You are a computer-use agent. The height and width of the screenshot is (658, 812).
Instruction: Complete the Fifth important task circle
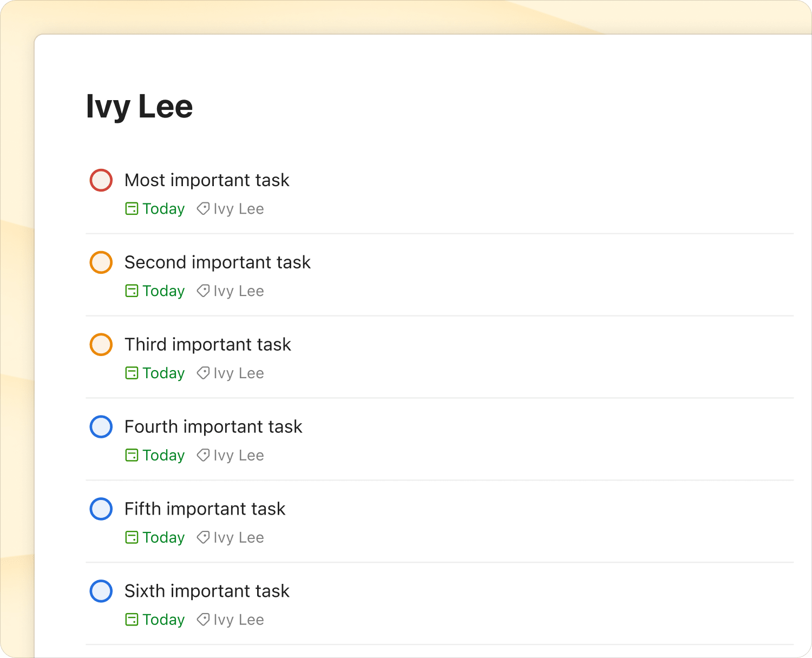pyautogui.click(x=101, y=509)
